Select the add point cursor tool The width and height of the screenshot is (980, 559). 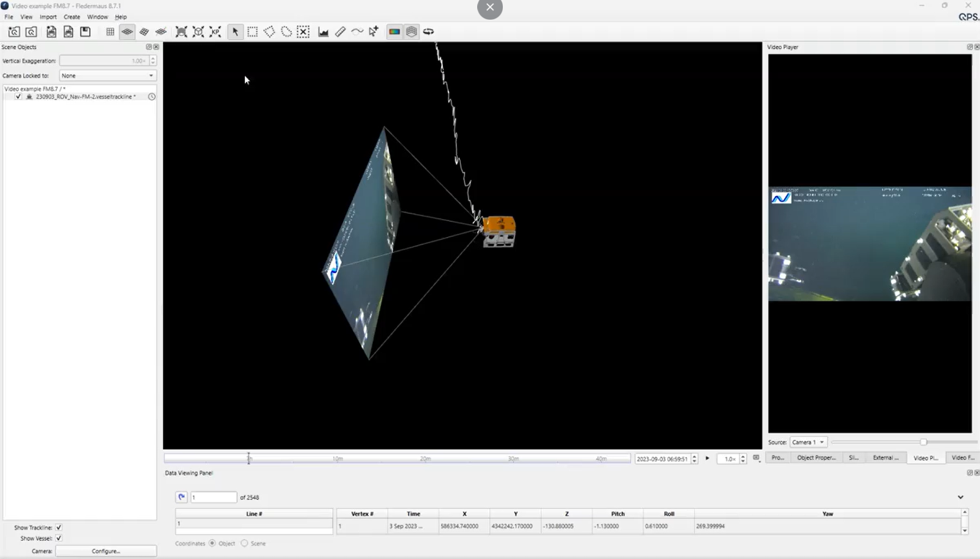[x=374, y=32]
